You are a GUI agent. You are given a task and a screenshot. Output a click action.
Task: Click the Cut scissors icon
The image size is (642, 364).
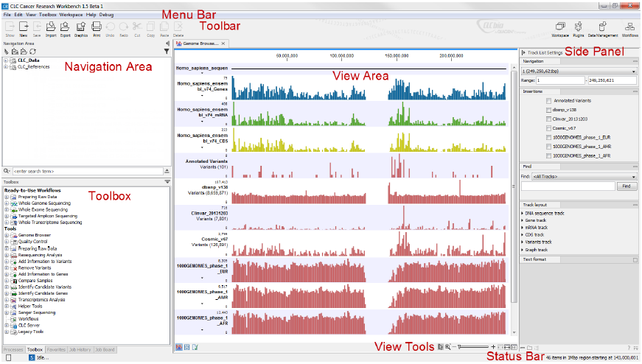[x=137, y=27]
